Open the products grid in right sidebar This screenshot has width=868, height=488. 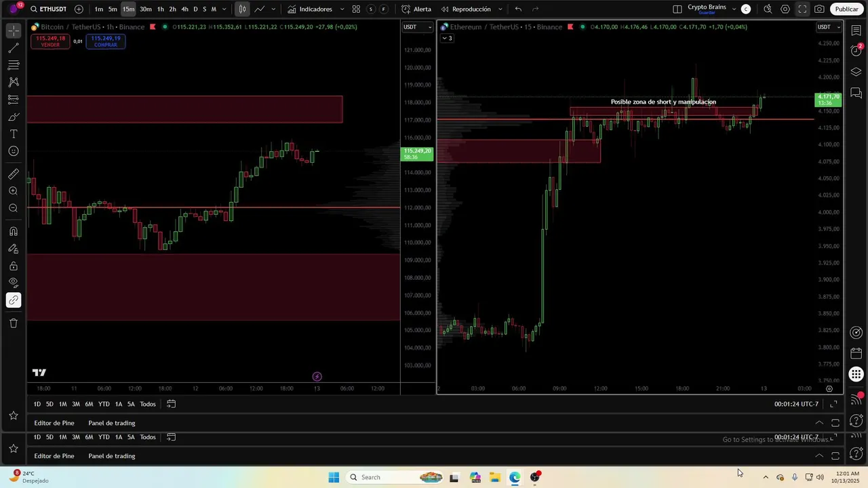tap(856, 374)
